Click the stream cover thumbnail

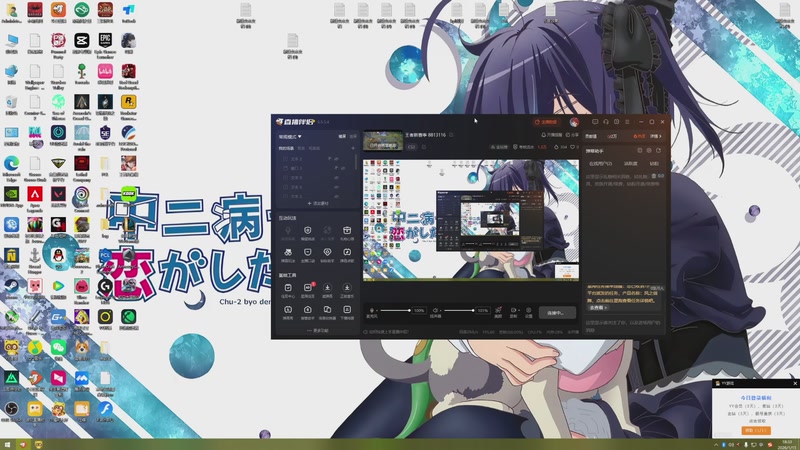383,140
